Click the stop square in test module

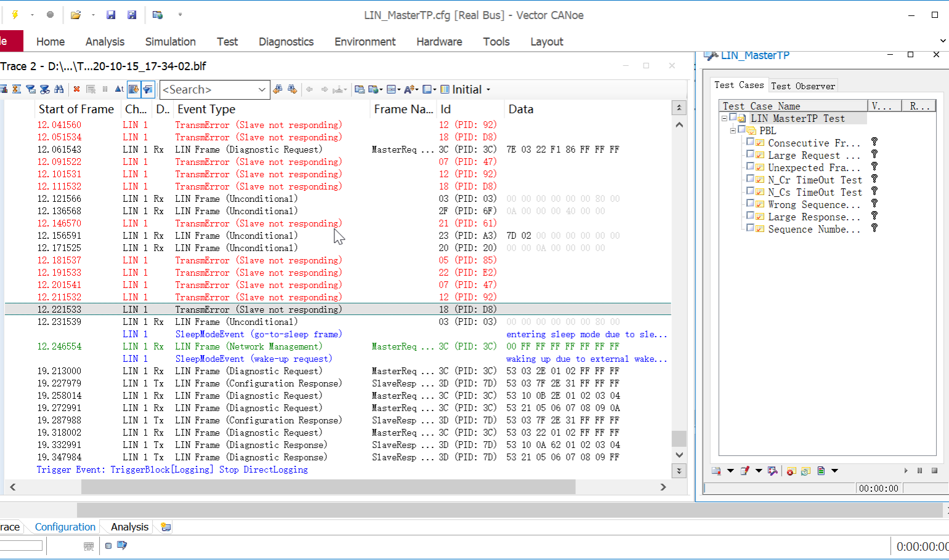934,471
